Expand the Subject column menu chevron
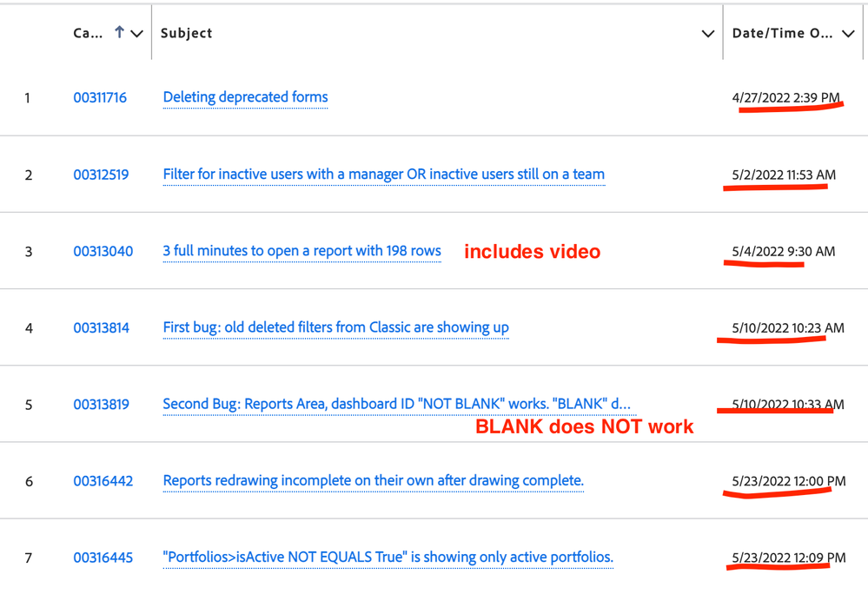 (x=707, y=34)
